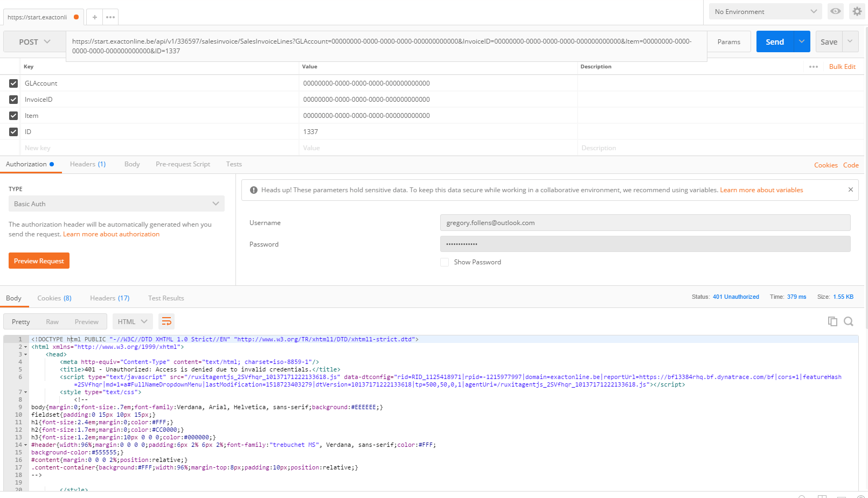Uncheck the Item parameter

point(13,116)
